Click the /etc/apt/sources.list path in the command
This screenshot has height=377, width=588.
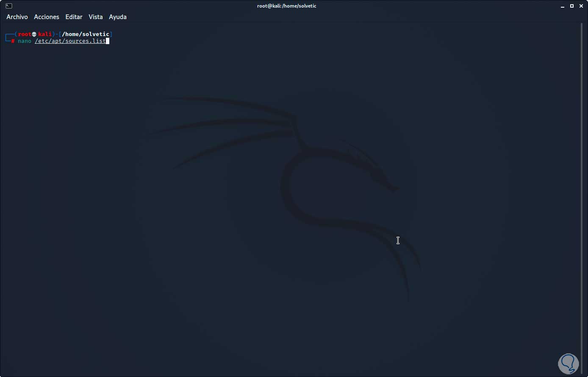point(70,41)
